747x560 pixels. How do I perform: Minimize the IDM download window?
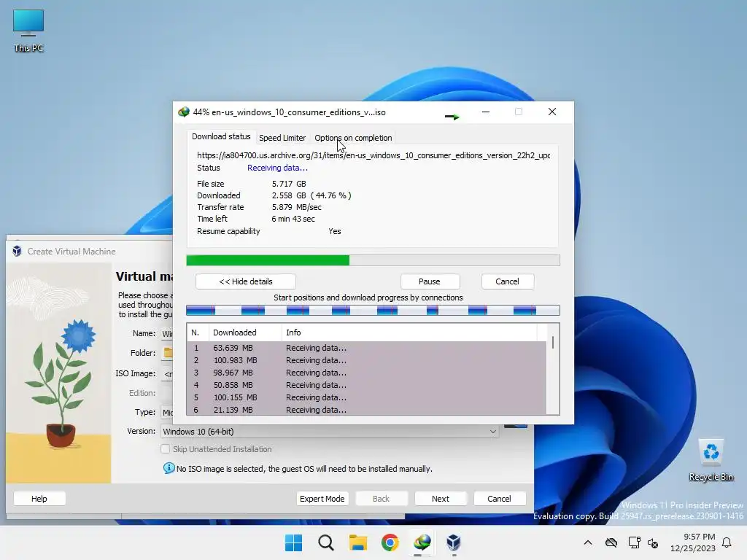pyautogui.click(x=486, y=112)
